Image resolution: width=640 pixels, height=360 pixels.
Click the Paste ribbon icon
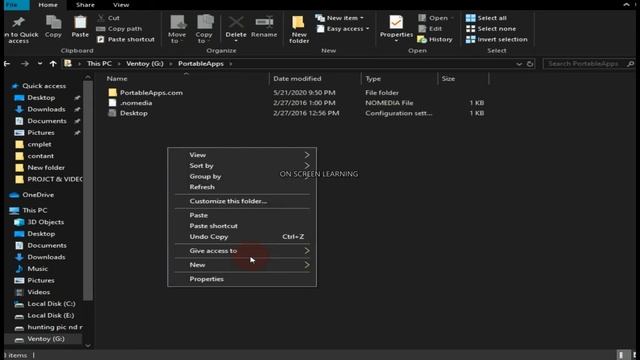coord(80,27)
